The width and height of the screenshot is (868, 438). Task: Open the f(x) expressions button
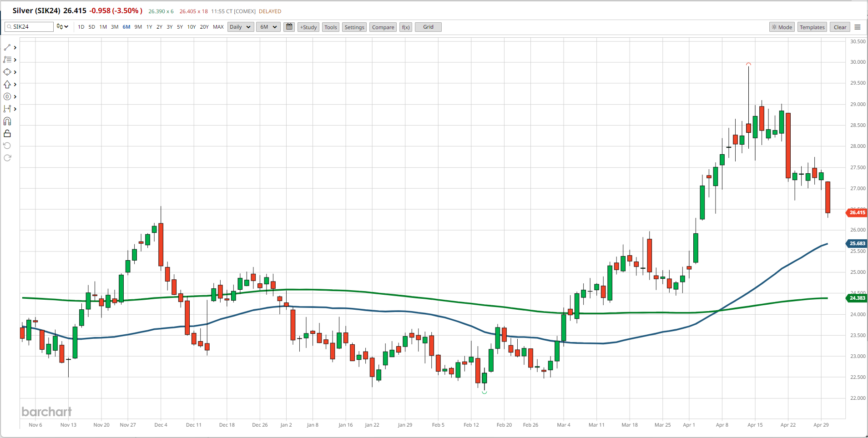tap(406, 27)
